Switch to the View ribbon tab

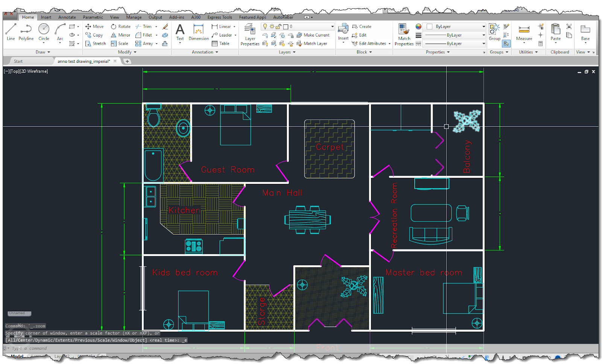(114, 17)
